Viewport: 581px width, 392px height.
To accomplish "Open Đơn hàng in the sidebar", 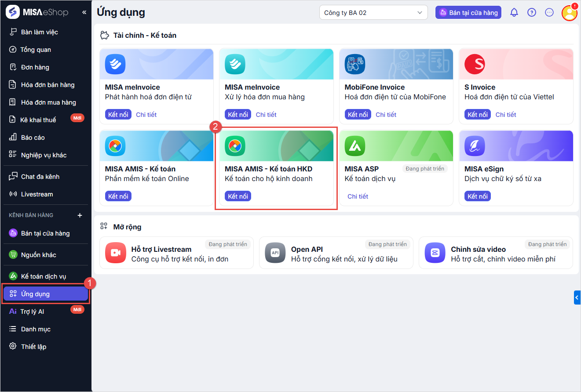I will 35,67.
